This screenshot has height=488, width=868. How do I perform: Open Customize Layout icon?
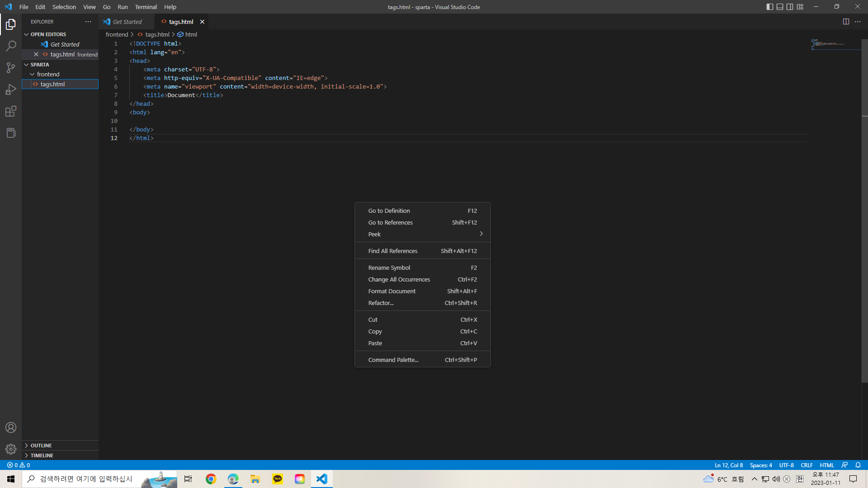tap(800, 7)
